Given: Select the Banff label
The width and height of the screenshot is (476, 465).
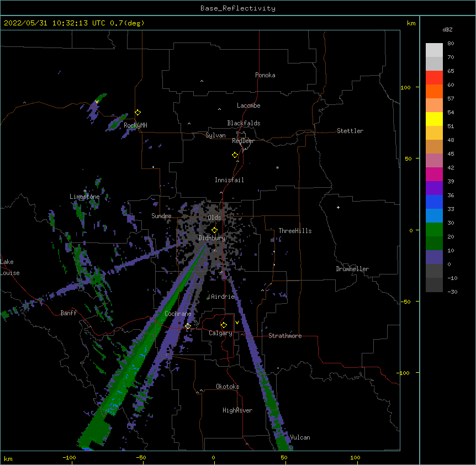Looking at the screenshot, I should tap(68, 313).
